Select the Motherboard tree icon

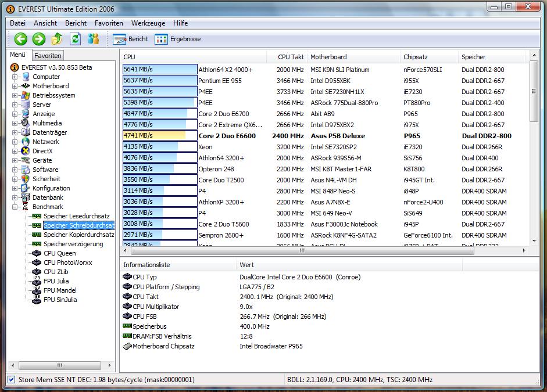point(26,86)
